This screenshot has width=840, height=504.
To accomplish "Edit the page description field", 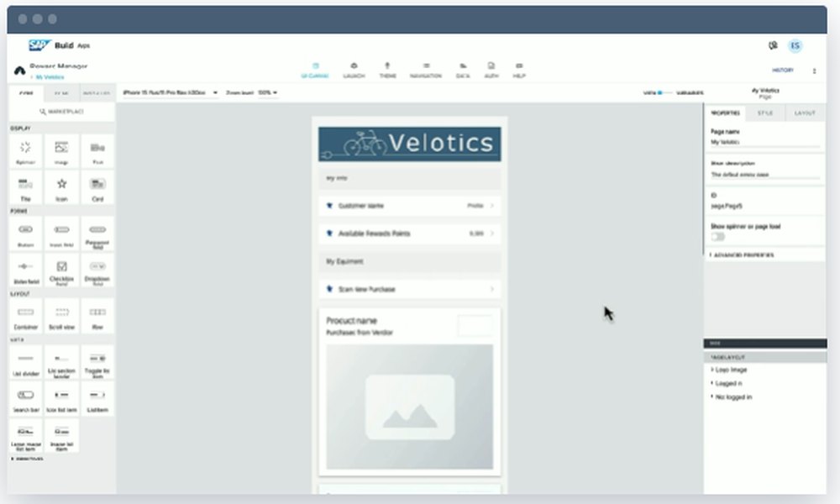I will pyautogui.click(x=765, y=175).
